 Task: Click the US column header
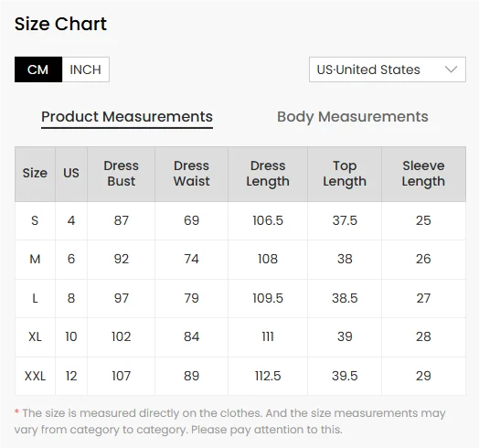click(x=71, y=174)
